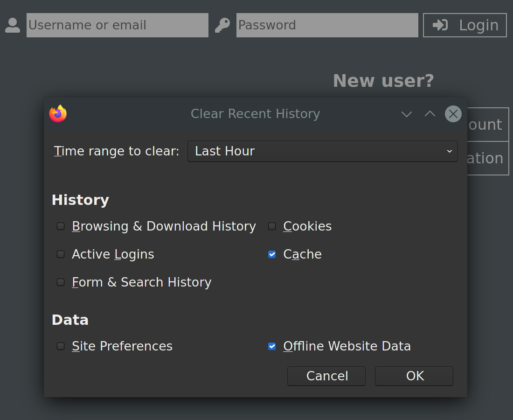The image size is (513, 420).
Task: Click into the Password input field
Action: pos(327,25)
